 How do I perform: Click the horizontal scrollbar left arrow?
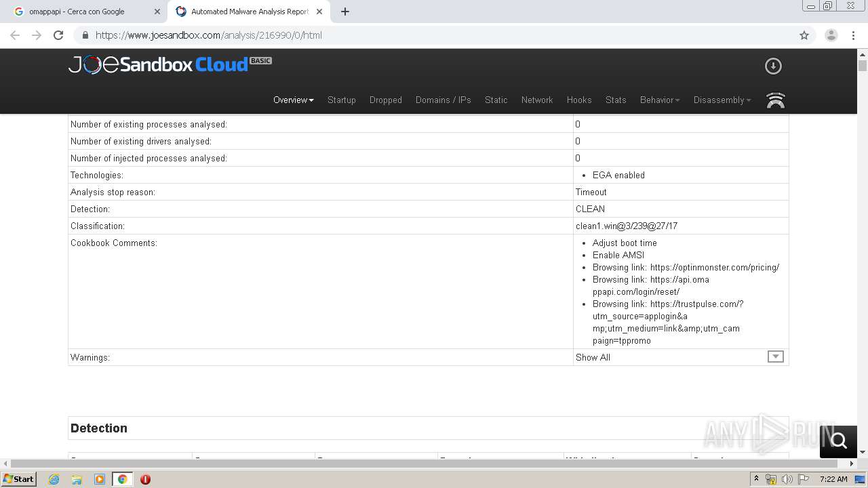(x=5, y=464)
